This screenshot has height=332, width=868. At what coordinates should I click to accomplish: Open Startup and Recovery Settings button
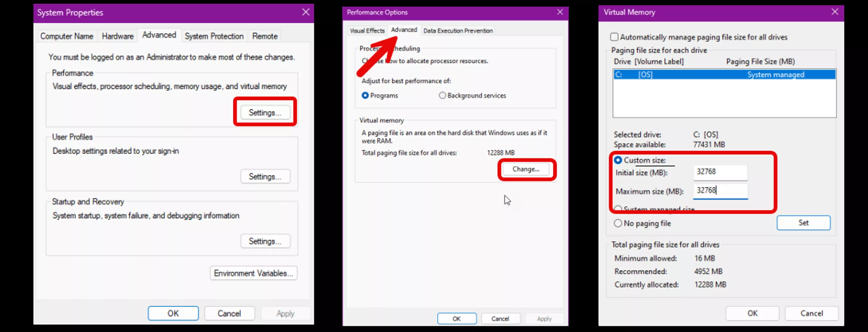[265, 241]
